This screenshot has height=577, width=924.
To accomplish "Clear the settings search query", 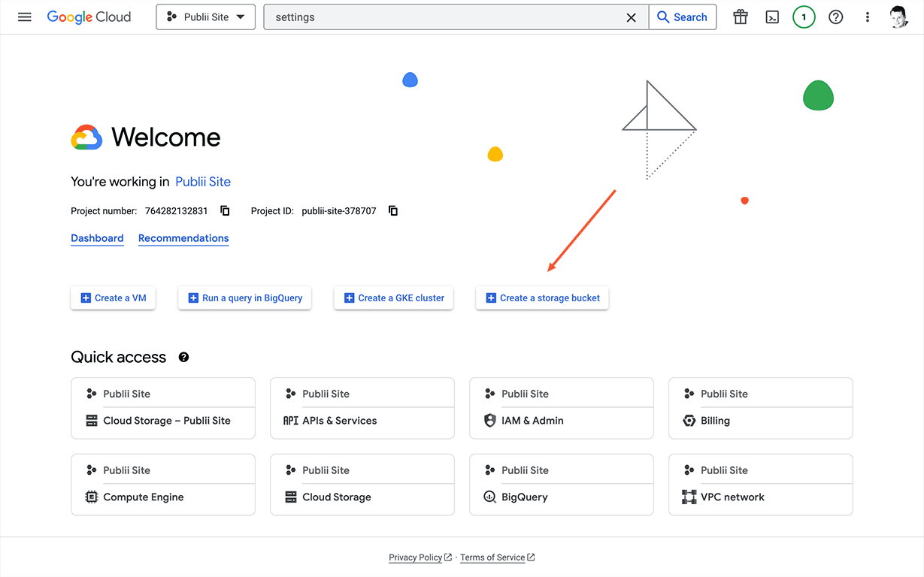I will click(x=631, y=17).
